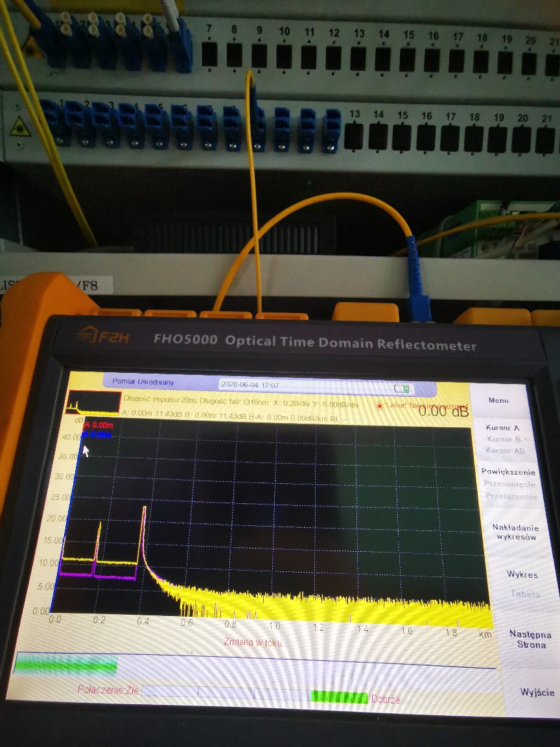Choose Przełączenie switch mode
Screen dimensions: 560x747
(x=511, y=497)
